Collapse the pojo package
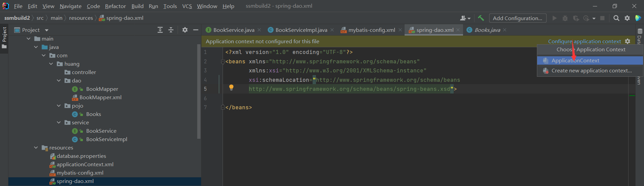This screenshot has height=186, width=644. (59, 106)
